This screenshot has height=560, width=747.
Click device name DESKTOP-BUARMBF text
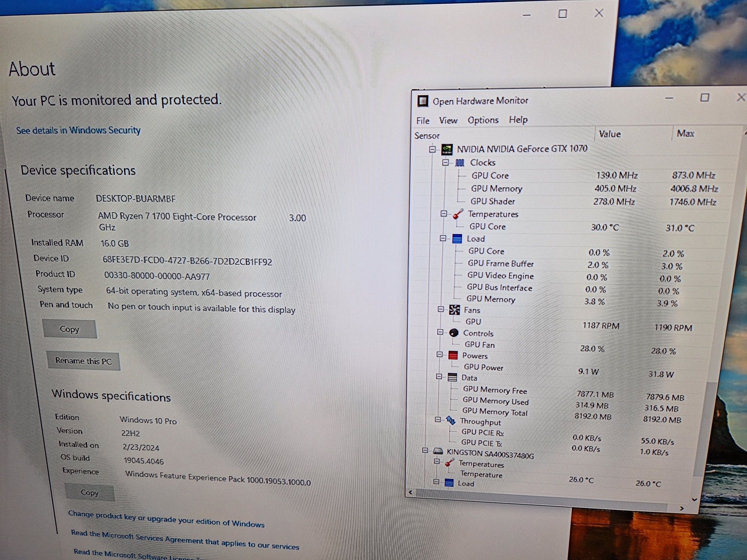tap(136, 199)
